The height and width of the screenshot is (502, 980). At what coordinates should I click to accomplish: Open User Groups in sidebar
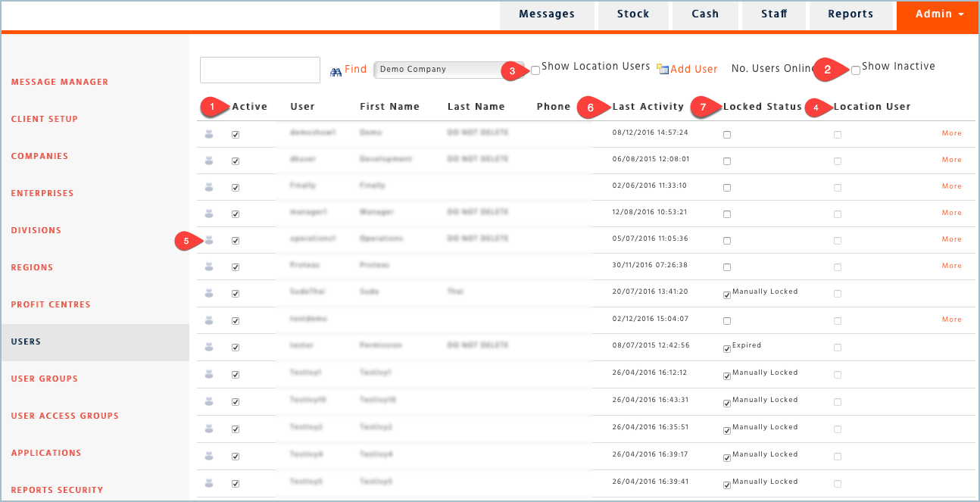(45, 379)
